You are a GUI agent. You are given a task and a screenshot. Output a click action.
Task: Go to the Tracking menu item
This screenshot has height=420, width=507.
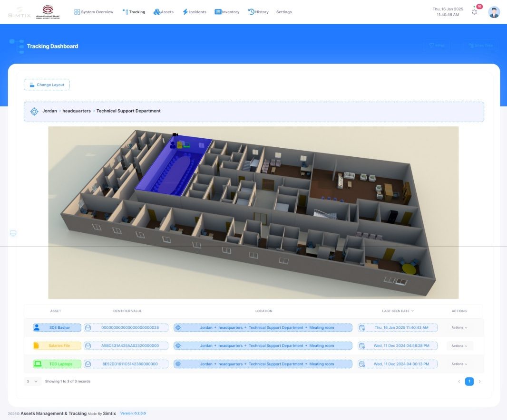pyautogui.click(x=134, y=12)
